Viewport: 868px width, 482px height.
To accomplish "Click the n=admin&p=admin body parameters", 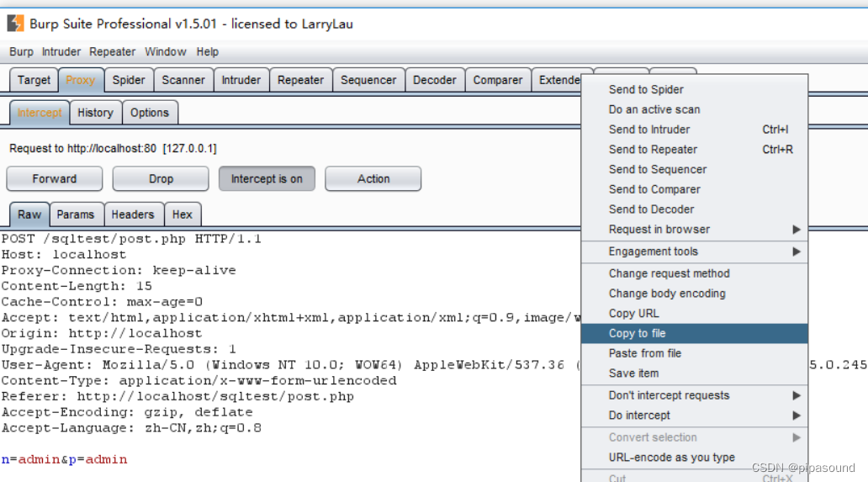I will tap(64, 459).
